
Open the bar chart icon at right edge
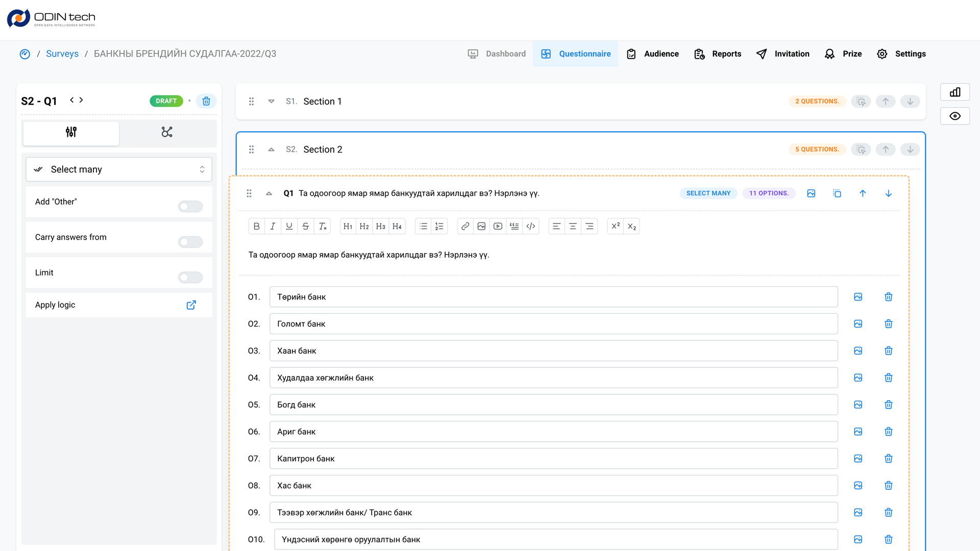tap(954, 92)
